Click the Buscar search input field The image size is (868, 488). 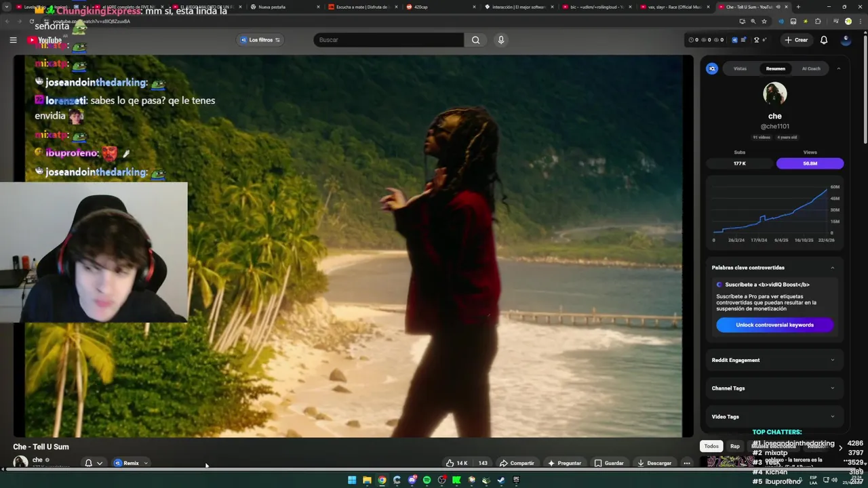click(x=389, y=40)
